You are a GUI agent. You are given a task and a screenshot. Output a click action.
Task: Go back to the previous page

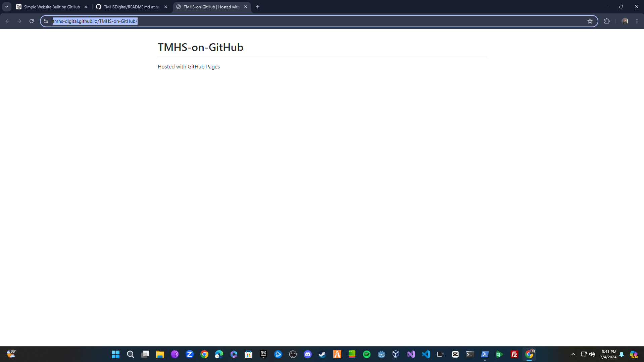(7, 21)
